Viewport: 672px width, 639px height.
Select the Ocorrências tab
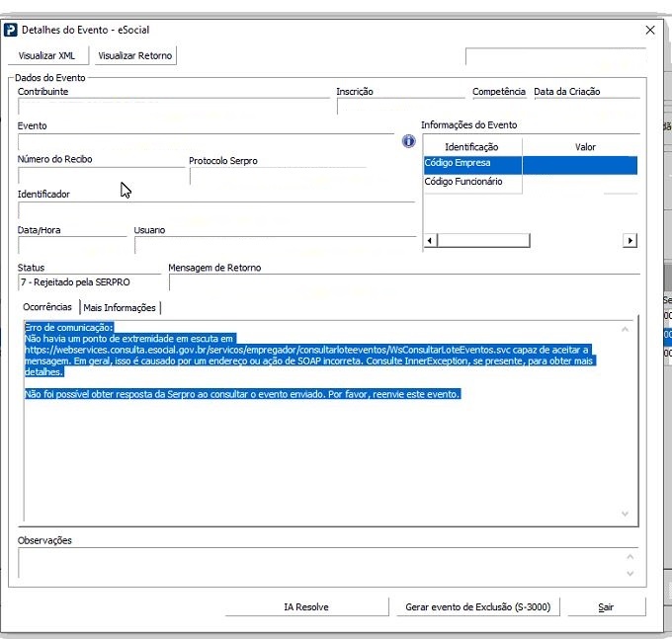[47, 307]
